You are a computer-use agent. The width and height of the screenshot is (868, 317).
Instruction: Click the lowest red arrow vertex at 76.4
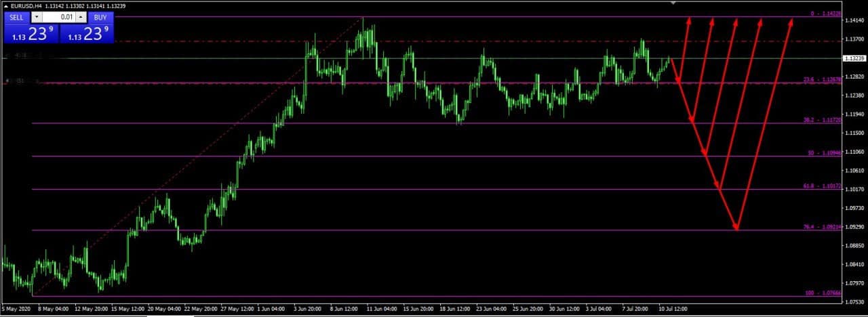coord(736,230)
